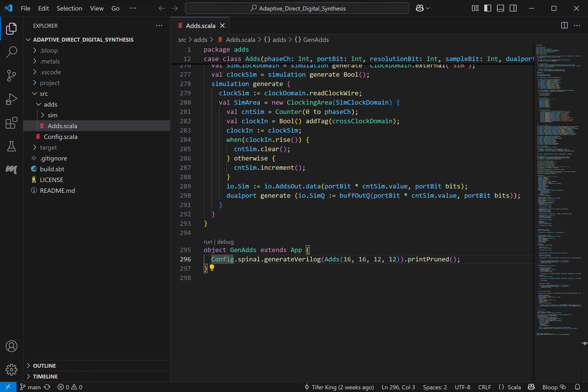Screen dimensions: 588x392
Task: Expand the target folder
Action: coord(35,147)
